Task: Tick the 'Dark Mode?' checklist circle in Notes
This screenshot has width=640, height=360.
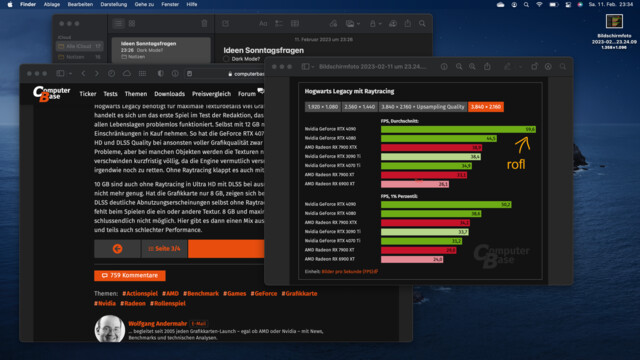Action: (226, 59)
